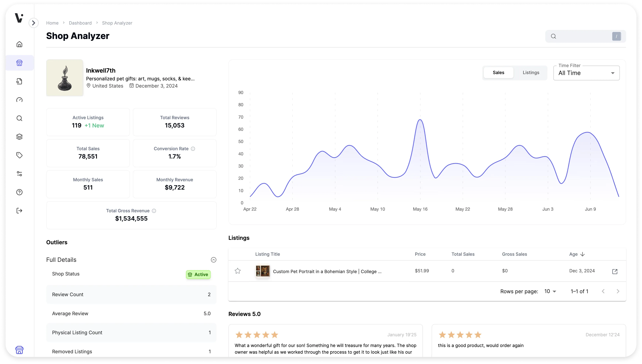This screenshot has height=364, width=642.
Task: Go to Dashboard breadcrumb link
Action: (80, 23)
